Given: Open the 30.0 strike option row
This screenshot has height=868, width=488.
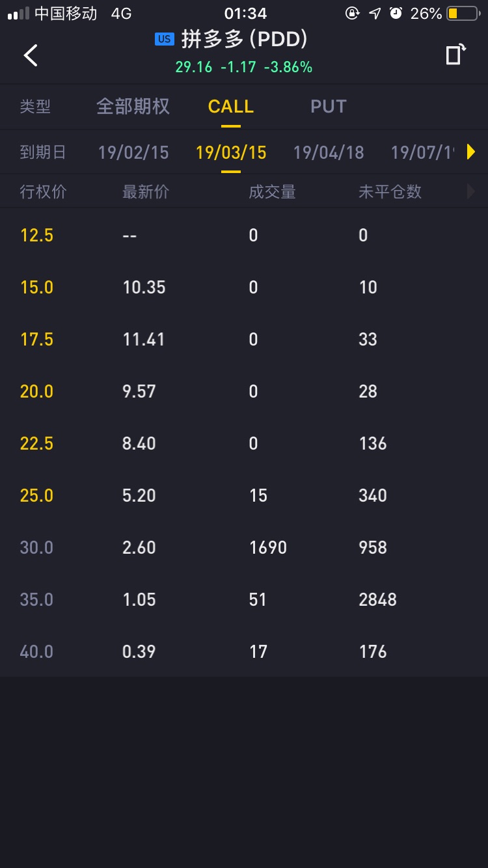Looking at the screenshot, I should (x=244, y=547).
